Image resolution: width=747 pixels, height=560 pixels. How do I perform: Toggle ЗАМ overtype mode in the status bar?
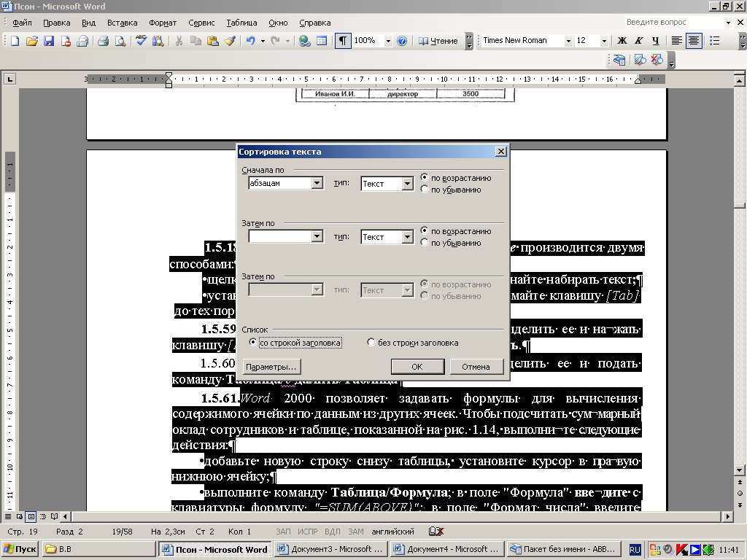[x=355, y=532]
